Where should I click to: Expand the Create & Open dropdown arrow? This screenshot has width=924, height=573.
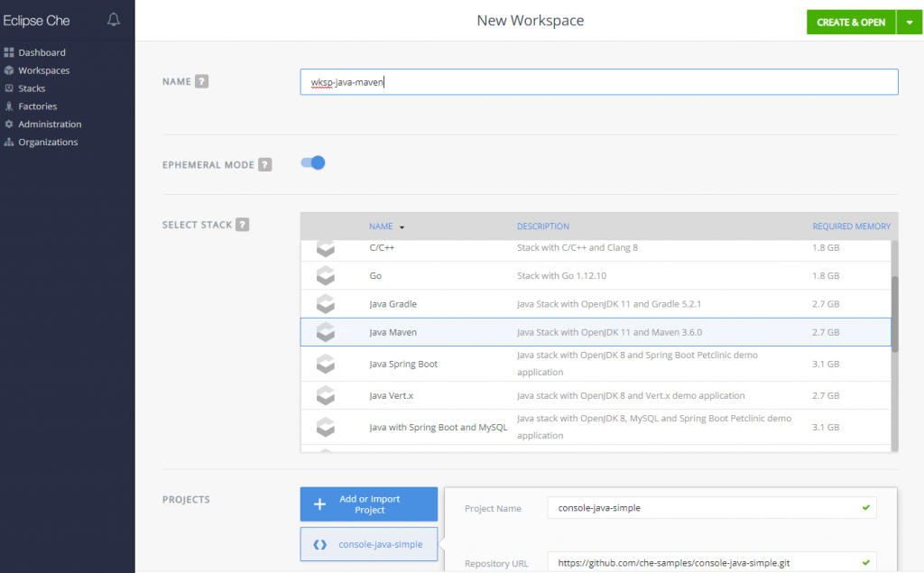[909, 23]
